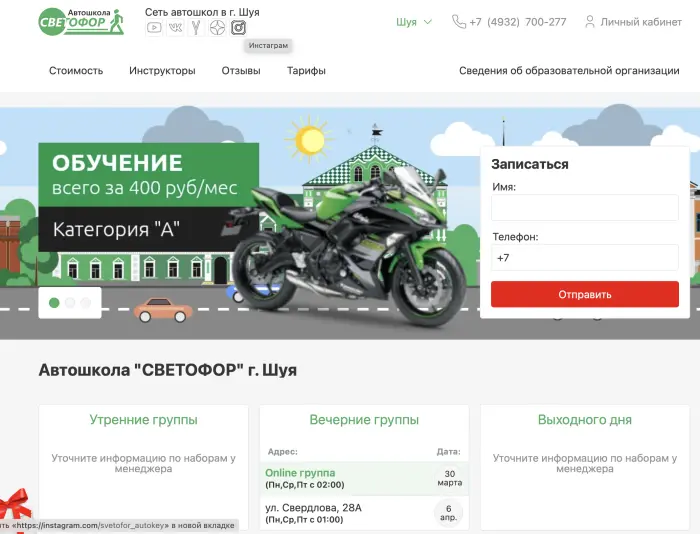Open the Стоимость menu item

coord(76,71)
